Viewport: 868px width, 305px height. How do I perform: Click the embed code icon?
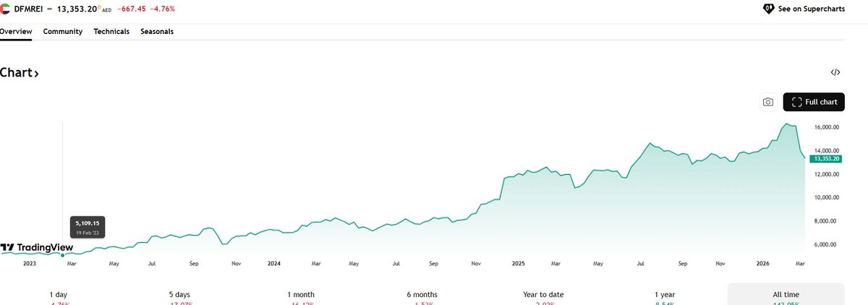pos(835,72)
